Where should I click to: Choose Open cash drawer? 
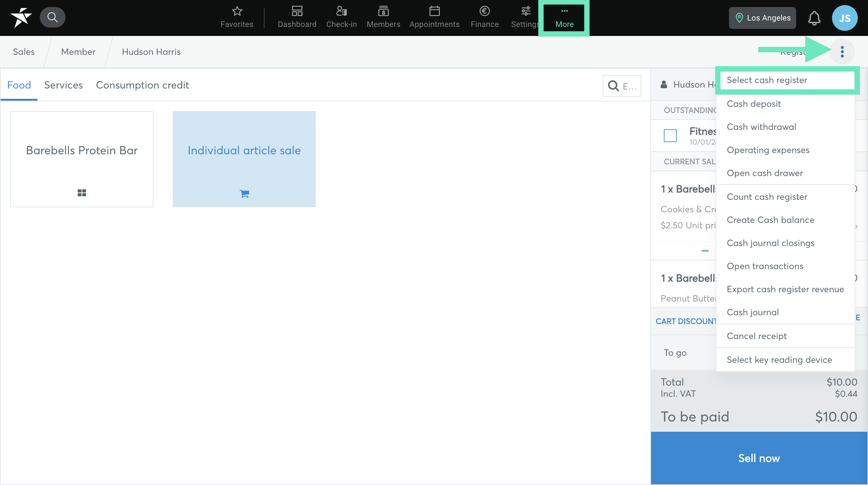pos(786,173)
